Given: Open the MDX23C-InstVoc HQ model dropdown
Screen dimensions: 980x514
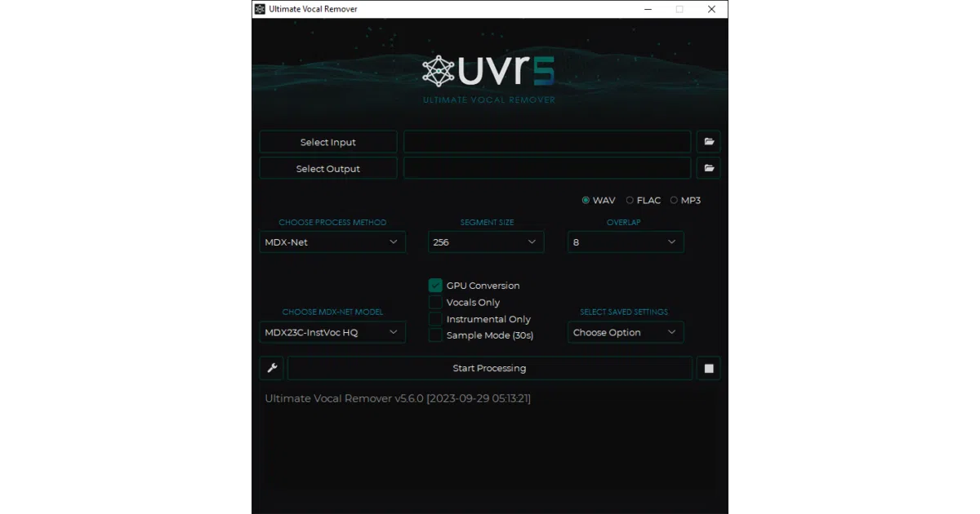Looking at the screenshot, I should click(332, 332).
